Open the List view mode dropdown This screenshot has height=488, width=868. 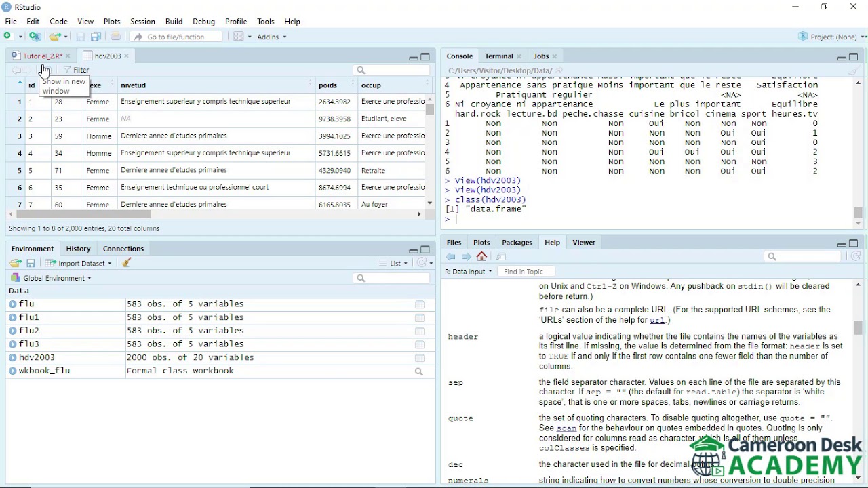click(394, 263)
